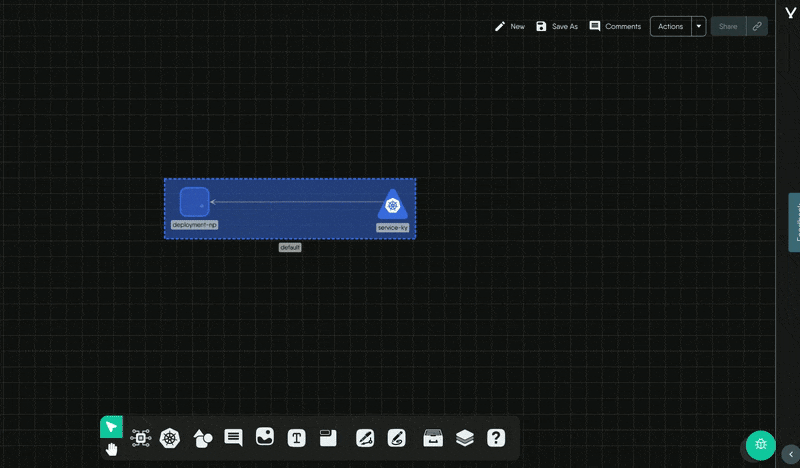Select the pen drawing tool
The image size is (800, 468).
pos(365,437)
